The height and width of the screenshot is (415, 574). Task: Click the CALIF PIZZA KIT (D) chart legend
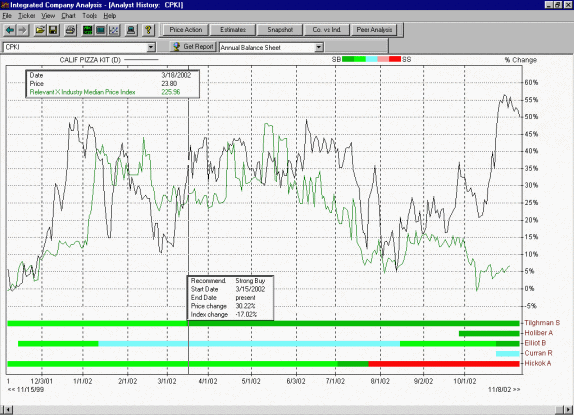tap(90, 60)
